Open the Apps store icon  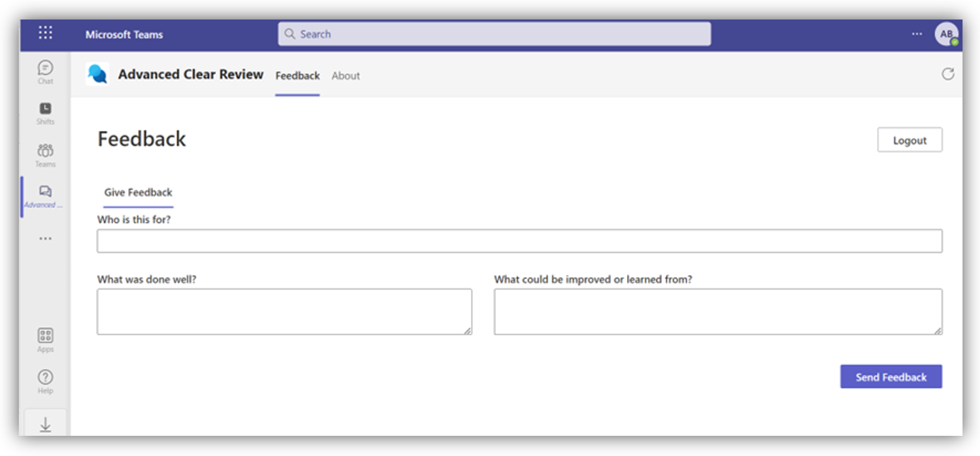click(45, 338)
